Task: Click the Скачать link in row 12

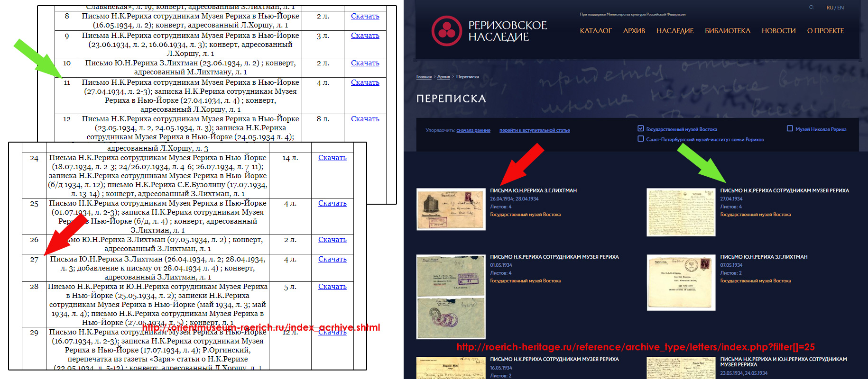Action: (365, 119)
